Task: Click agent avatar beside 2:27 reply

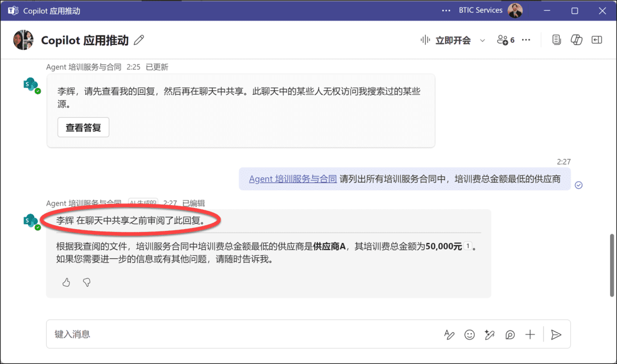Action: (x=31, y=222)
